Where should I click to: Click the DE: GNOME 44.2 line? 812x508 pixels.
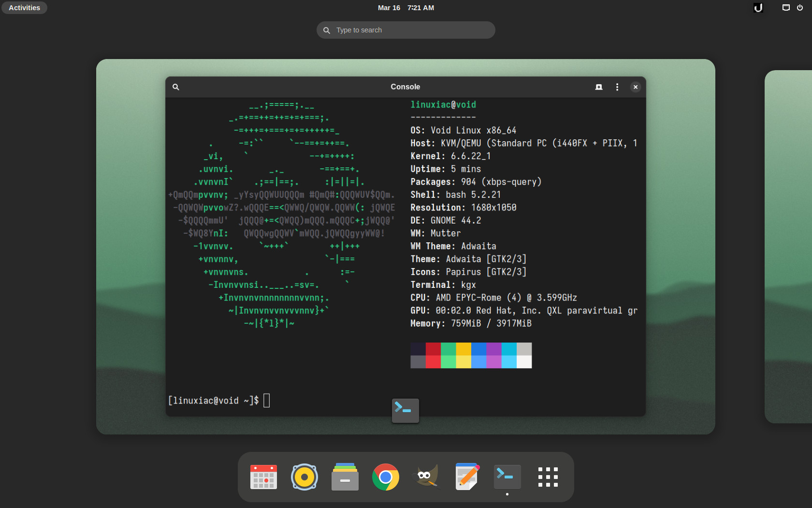click(x=446, y=221)
